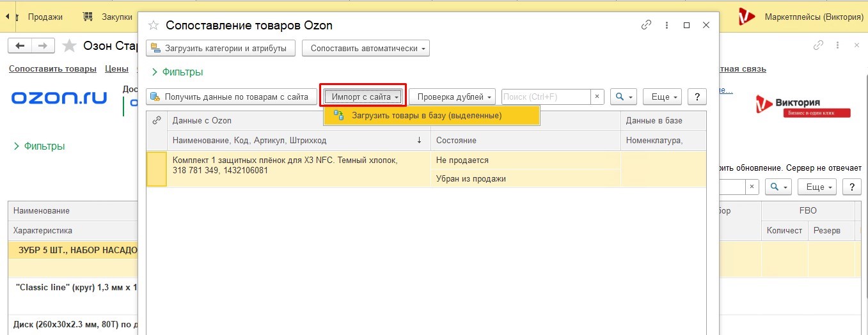Clear background window search field
Viewport: 868px width, 335px height.
pyautogui.click(x=752, y=187)
